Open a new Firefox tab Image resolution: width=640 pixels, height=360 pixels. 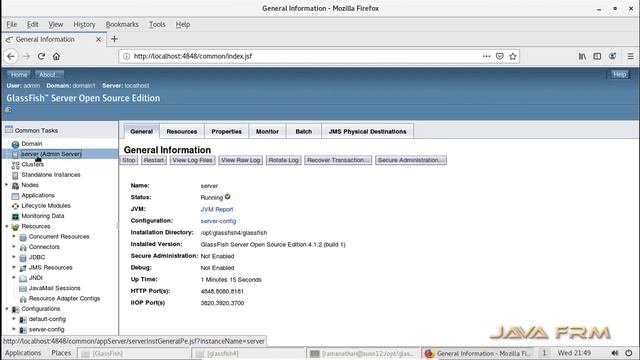coord(114,39)
